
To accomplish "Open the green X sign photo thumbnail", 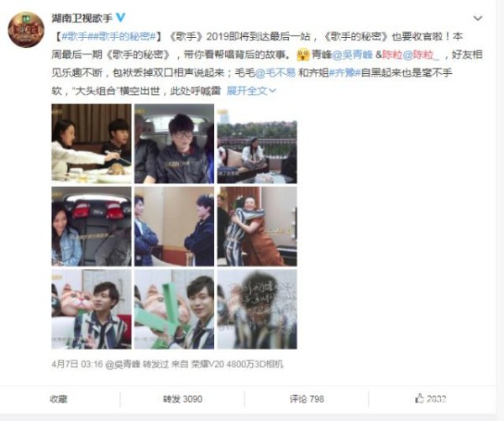I will (174, 309).
